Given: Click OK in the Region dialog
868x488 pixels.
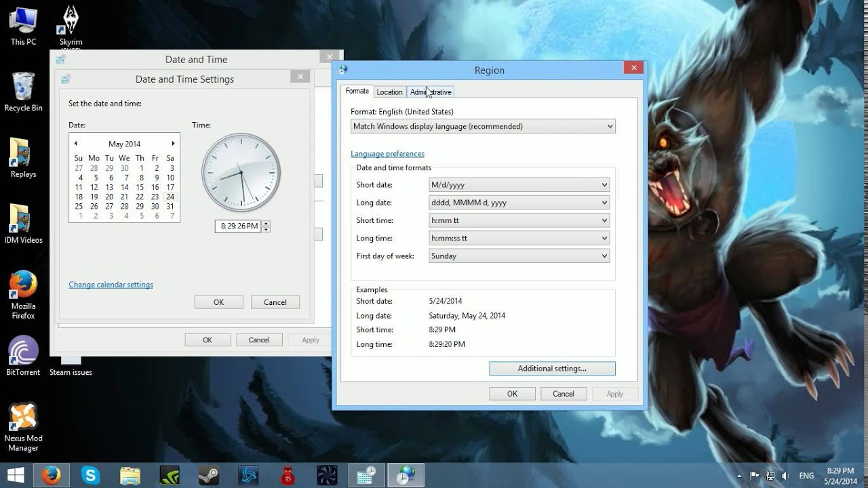Looking at the screenshot, I should (x=512, y=394).
